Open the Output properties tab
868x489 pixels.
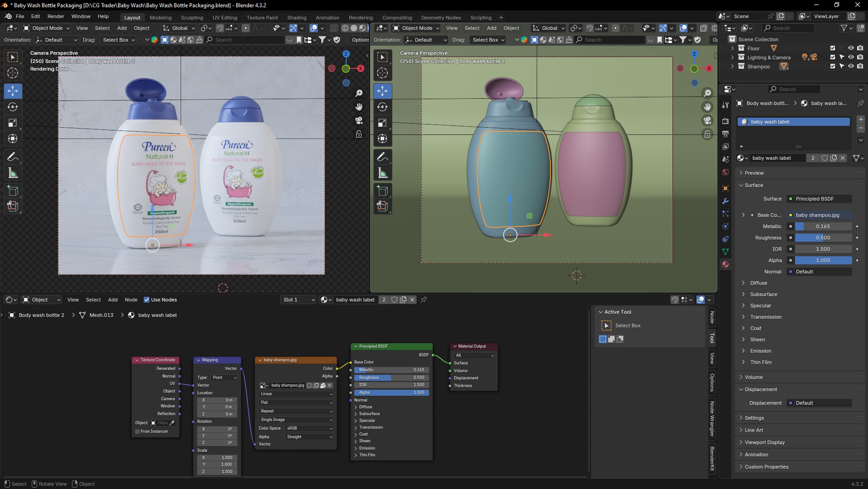(x=725, y=134)
